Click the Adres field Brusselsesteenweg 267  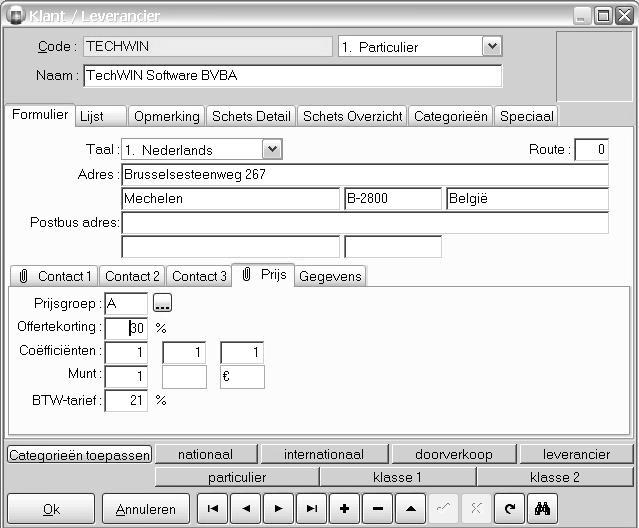[365, 175]
